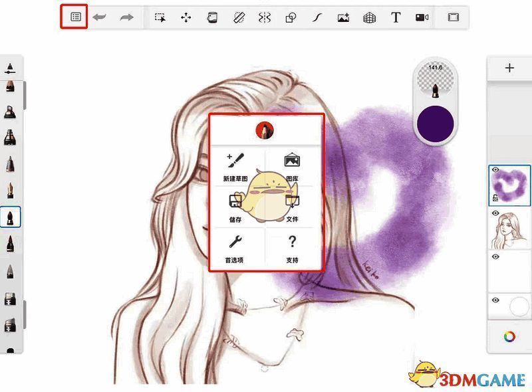Open the main menu icon outlined in red
The width and height of the screenshot is (532, 392).
tap(75, 17)
